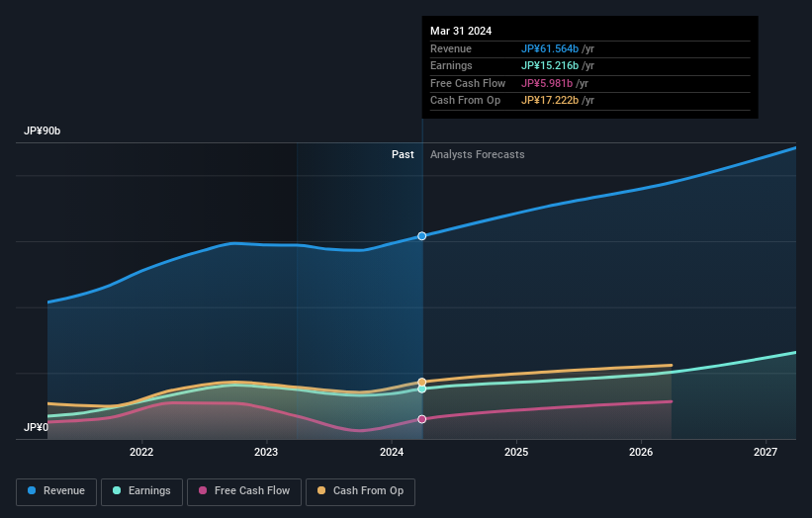812x518 pixels.
Task: Toggle the Free Cash Flow legend series
Action: coord(244,491)
